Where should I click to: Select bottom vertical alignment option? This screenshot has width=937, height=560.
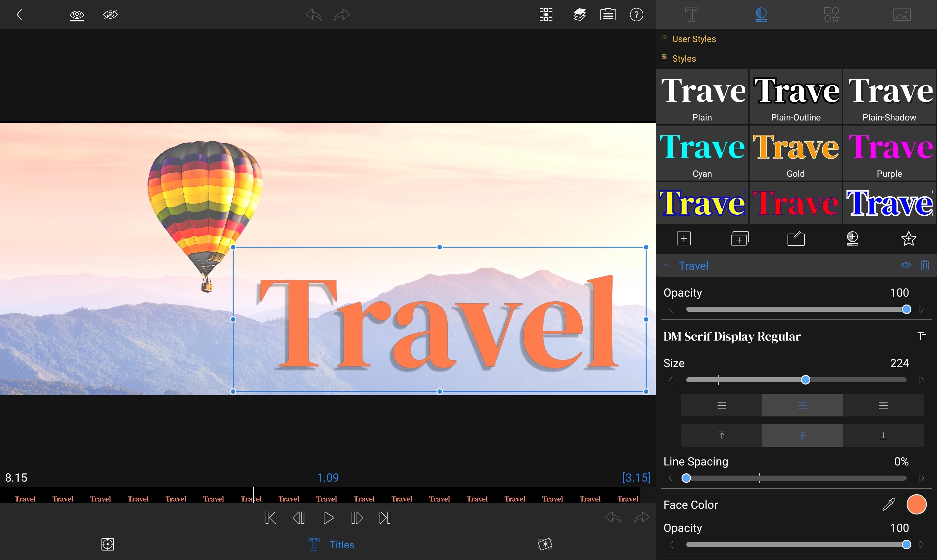pyautogui.click(x=884, y=435)
